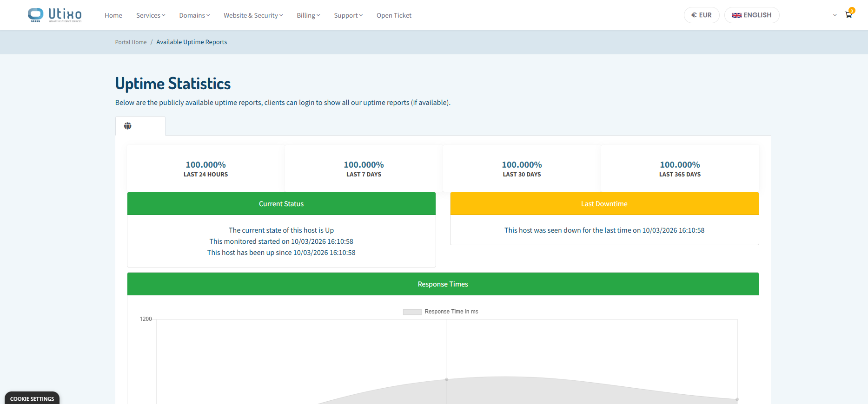Expand Website & Security dropdown
The width and height of the screenshot is (868, 404).
(x=253, y=15)
